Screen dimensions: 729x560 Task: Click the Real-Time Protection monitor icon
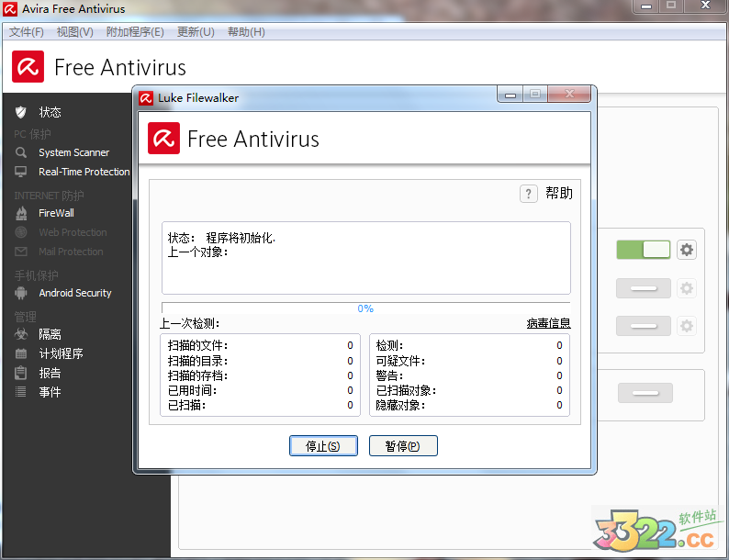20,172
